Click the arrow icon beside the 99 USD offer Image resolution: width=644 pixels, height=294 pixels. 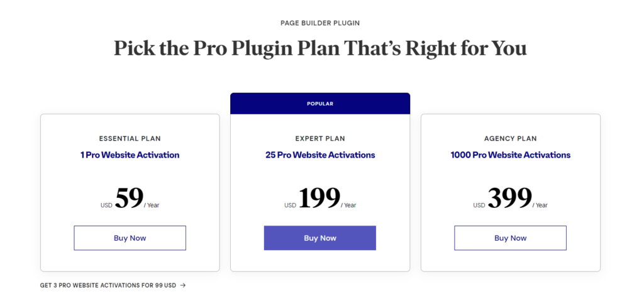(x=183, y=285)
